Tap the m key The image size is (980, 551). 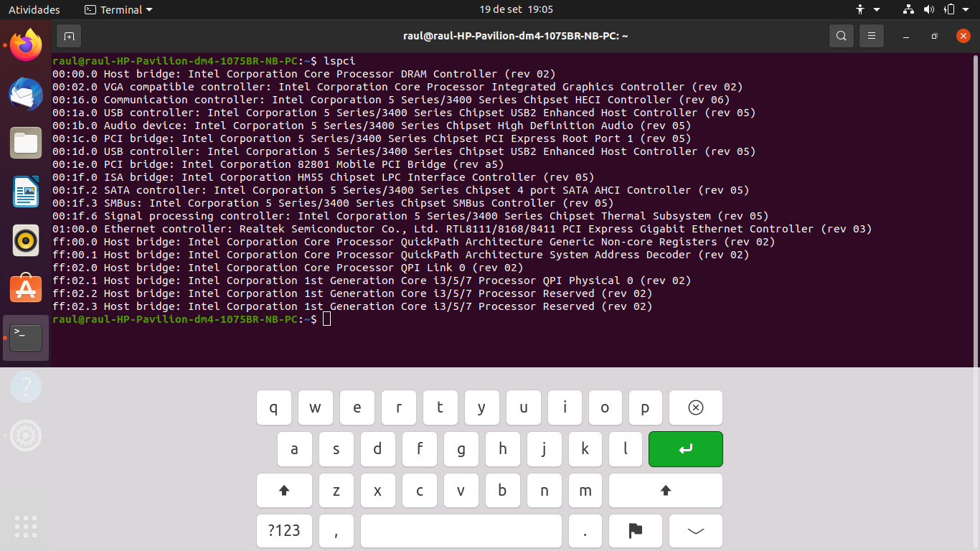(585, 491)
